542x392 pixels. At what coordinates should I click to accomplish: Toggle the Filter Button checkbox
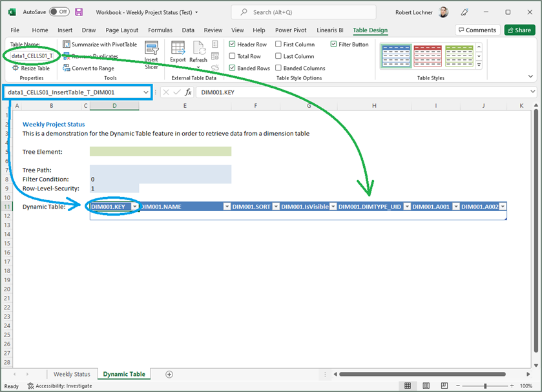333,44
